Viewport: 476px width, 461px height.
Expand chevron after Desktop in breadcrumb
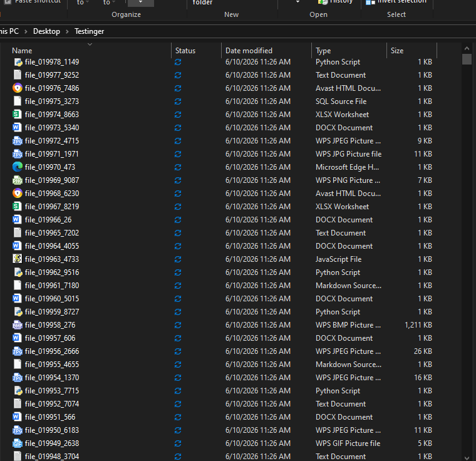(67, 31)
